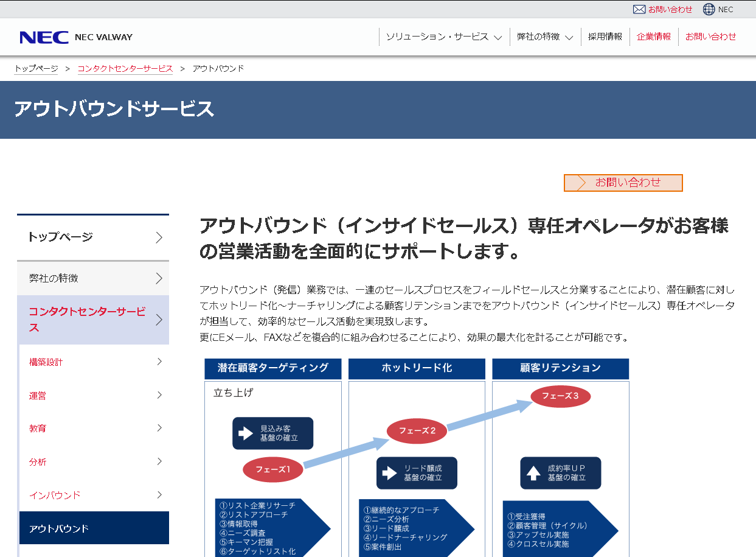Go to トップページ via the breadcrumb
Screen dimensions: 756x557
36,69
